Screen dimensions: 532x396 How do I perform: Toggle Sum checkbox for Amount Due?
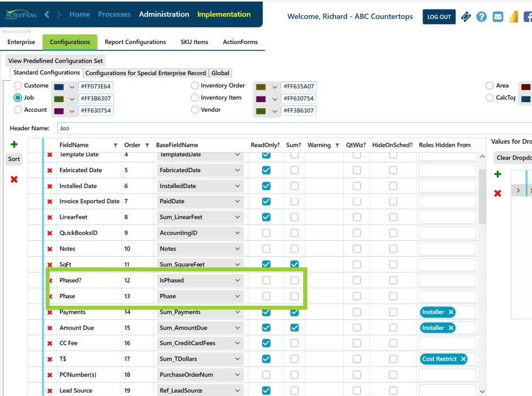pyautogui.click(x=295, y=328)
